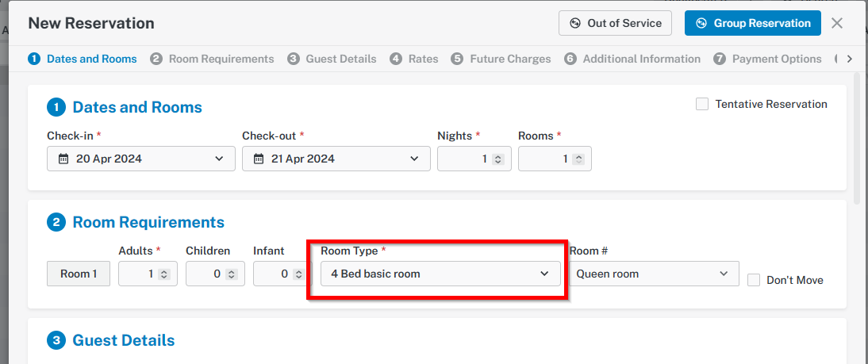Screen dimensions: 868x364
Task: Click the Nights stepper arrows
Action: point(497,159)
